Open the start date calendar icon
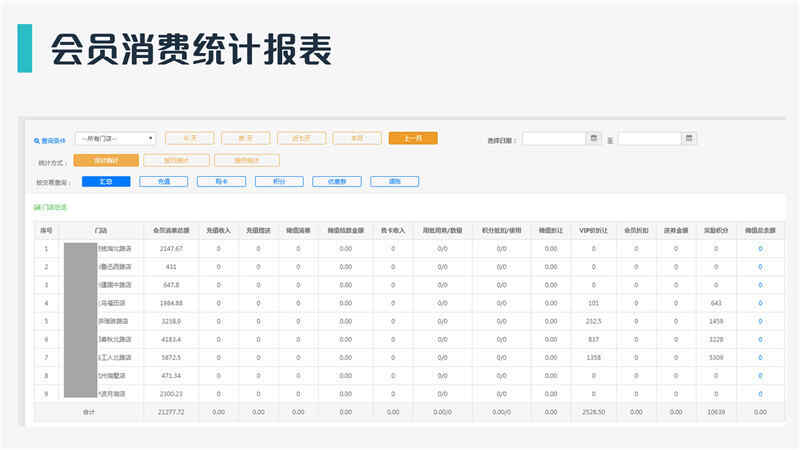This screenshot has width=800, height=450. pos(593,138)
